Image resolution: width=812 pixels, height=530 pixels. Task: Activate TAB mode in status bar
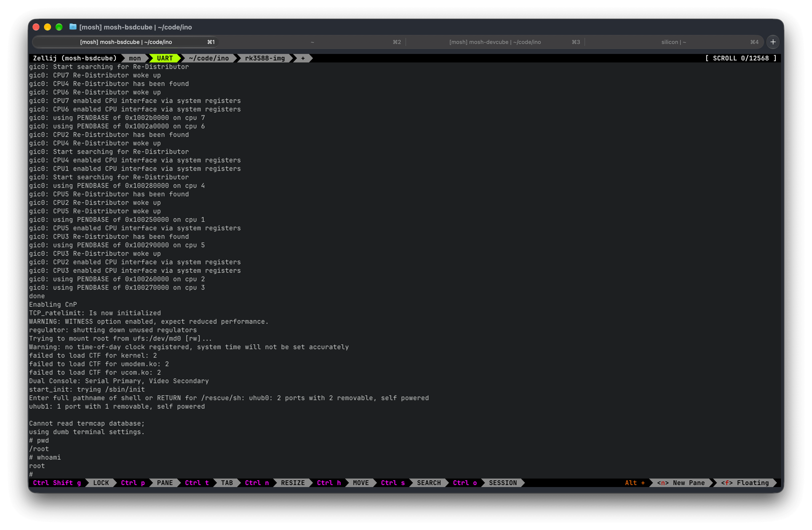coord(227,483)
